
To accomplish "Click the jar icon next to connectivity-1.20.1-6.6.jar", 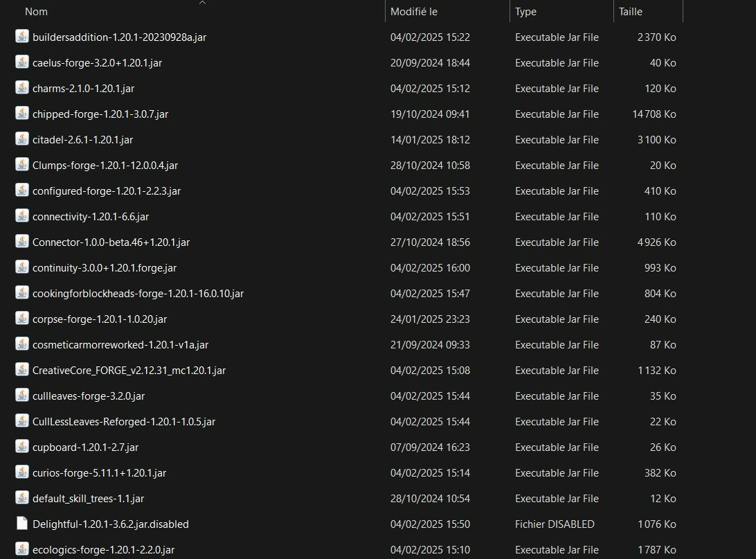I will click(21, 216).
